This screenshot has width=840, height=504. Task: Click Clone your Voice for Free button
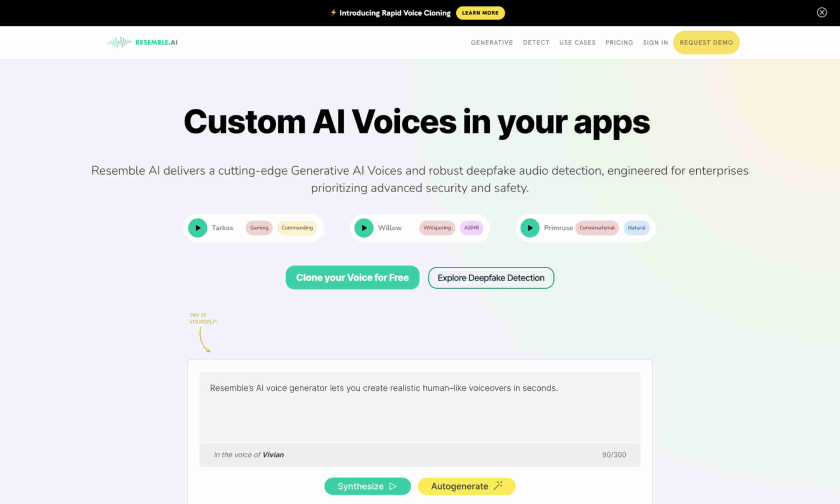(x=352, y=277)
